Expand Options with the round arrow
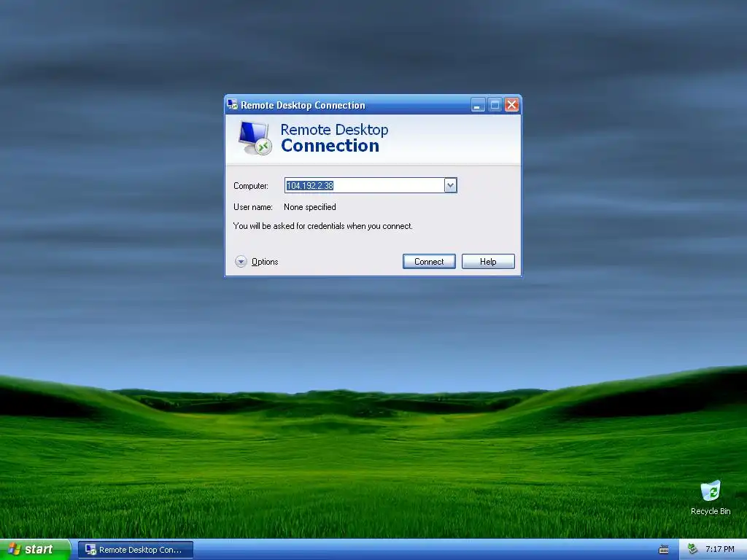Screen dimensions: 747x560 pos(241,262)
